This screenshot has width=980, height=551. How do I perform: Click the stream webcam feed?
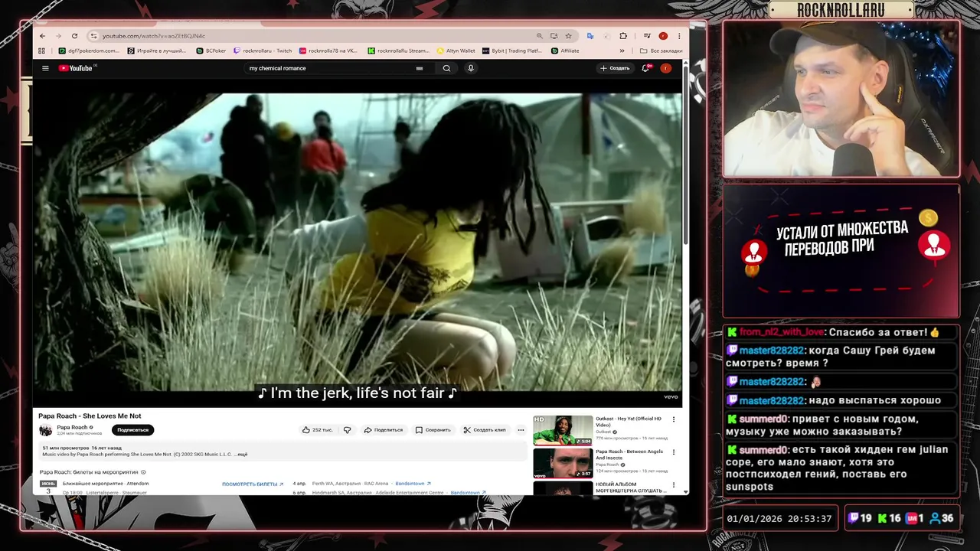click(841, 99)
